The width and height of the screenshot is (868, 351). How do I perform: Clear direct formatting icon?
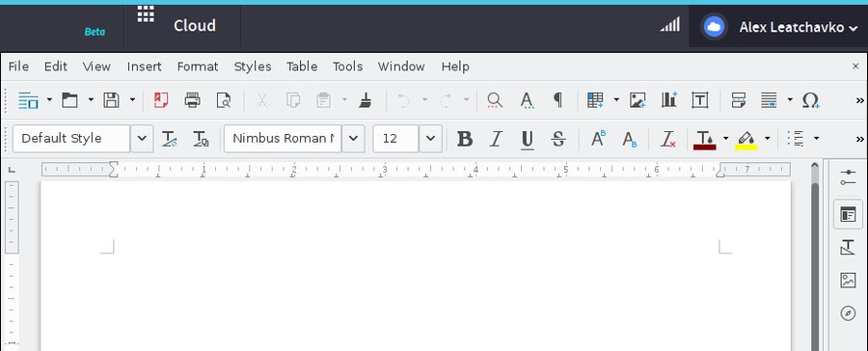(668, 139)
